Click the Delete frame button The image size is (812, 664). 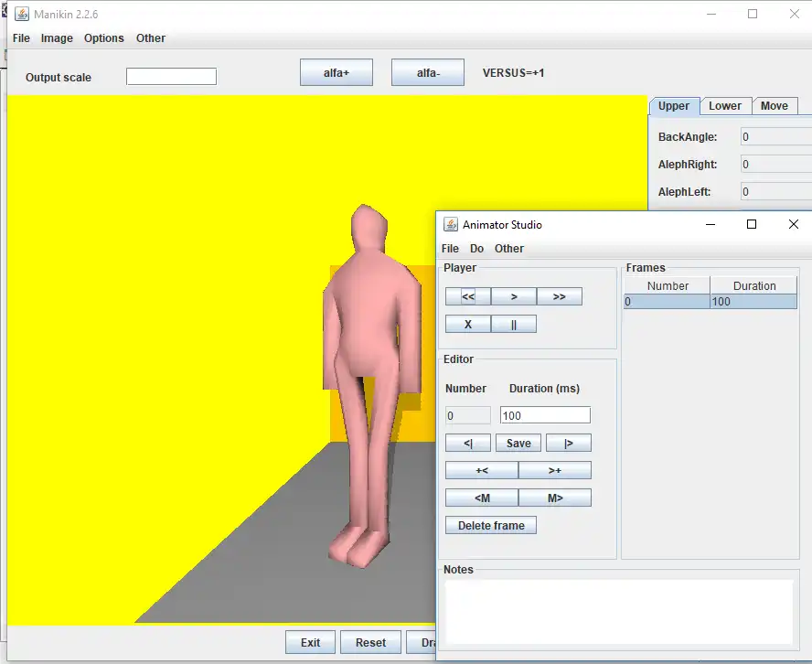[x=491, y=525]
